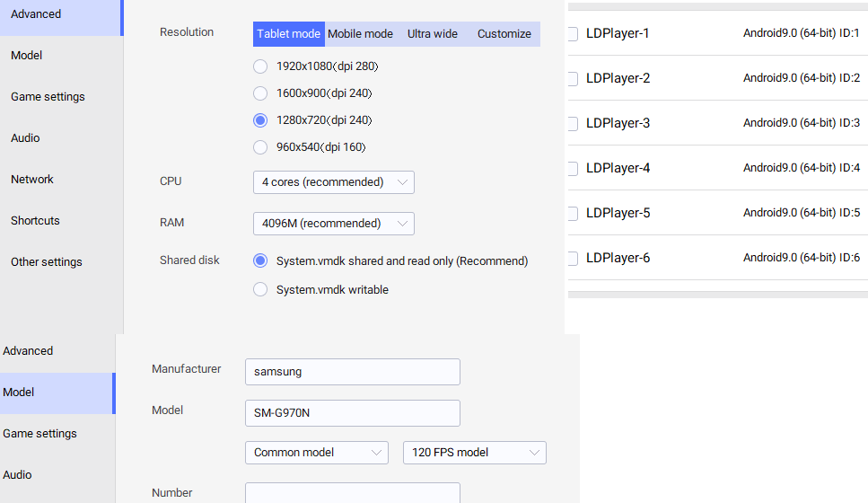
Task: Tick the checkbox for LDPlayer-5
Action: [573, 213]
